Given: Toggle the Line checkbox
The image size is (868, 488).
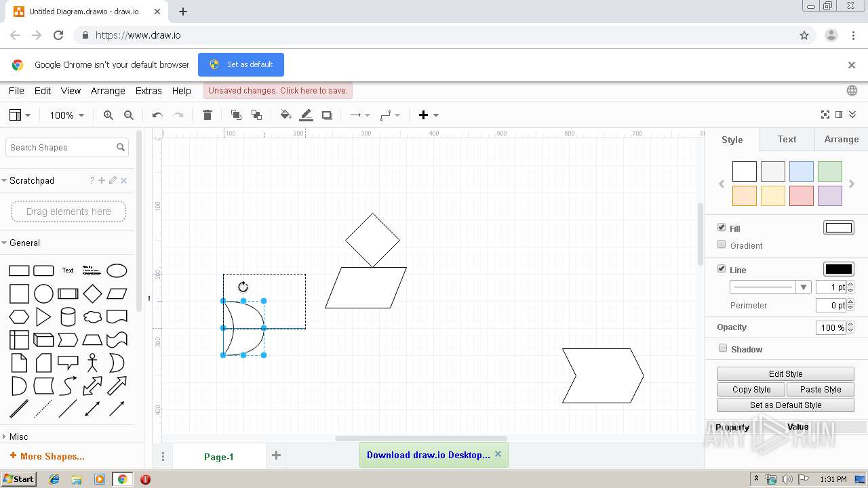Looking at the screenshot, I should 722,269.
